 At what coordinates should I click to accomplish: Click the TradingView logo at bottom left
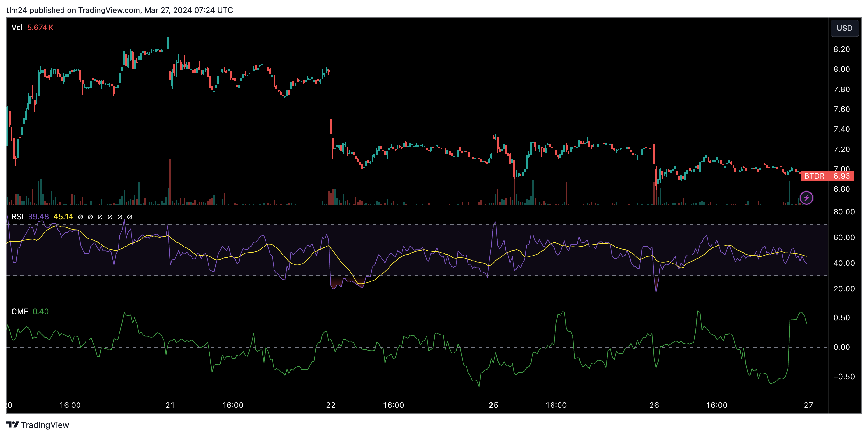click(37, 424)
